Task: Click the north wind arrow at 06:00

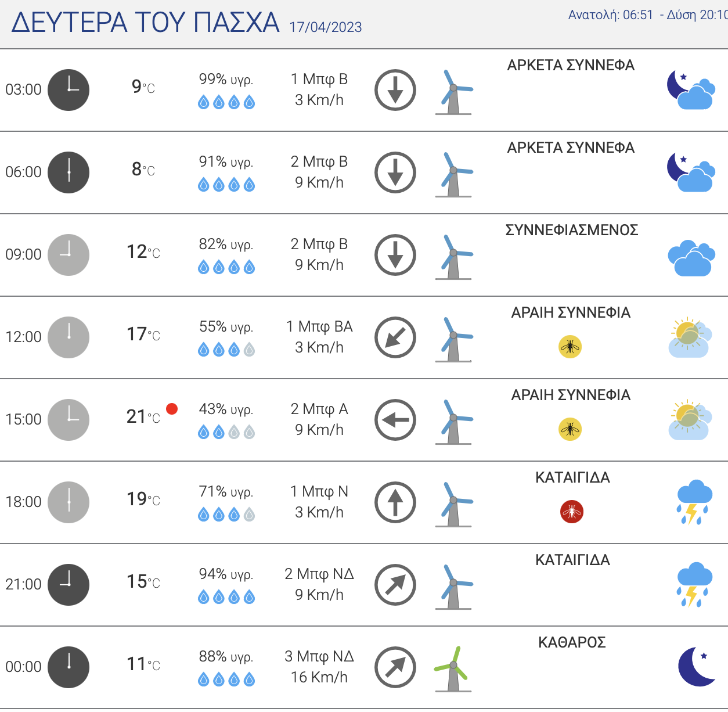Action: click(x=395, y=172)
